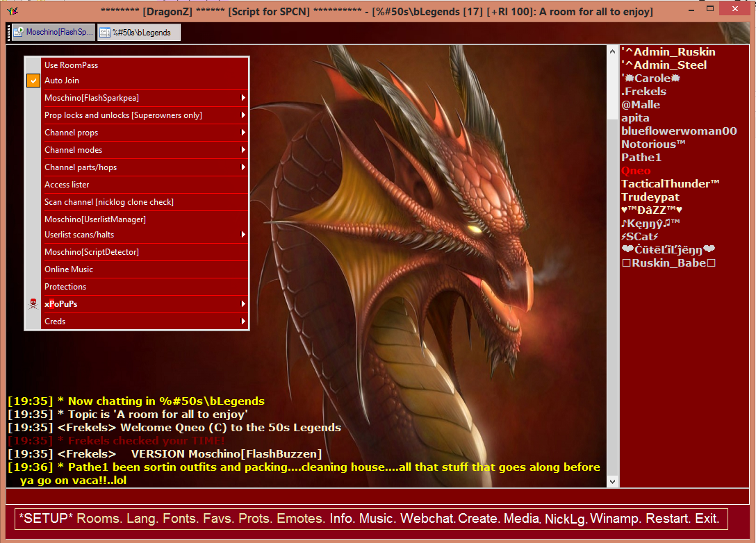Switch to Moschino[FlashSp... tab

click(x=54, y=32)
